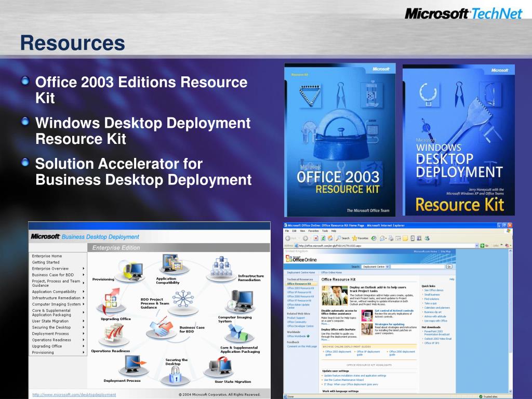Click the Windows Desktop Deployment book cover
Viewport: 532px width, 399px height.
coord(458,140)
